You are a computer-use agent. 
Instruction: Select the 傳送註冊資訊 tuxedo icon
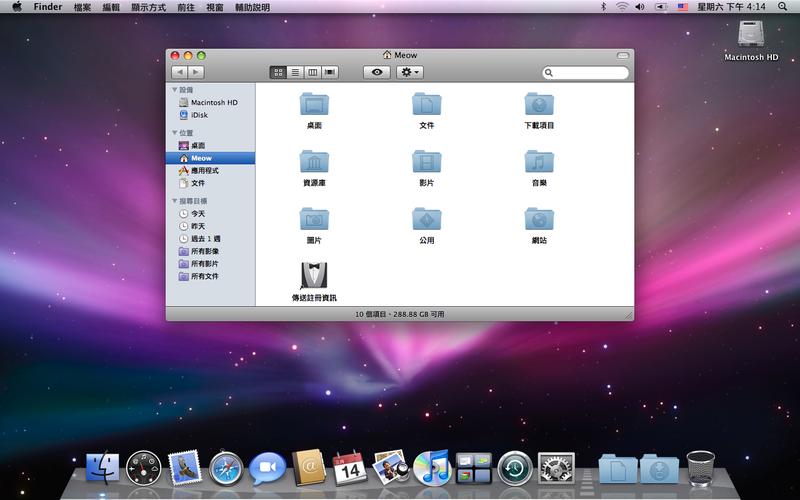(314, 276)
